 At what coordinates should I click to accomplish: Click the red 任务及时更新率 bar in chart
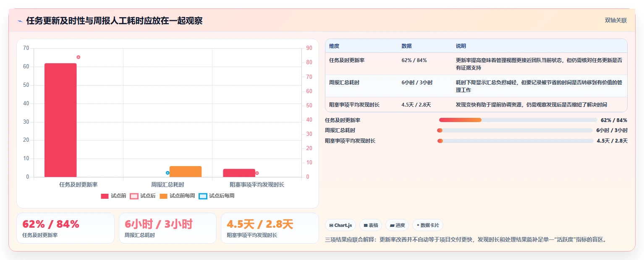pos(60,120)
